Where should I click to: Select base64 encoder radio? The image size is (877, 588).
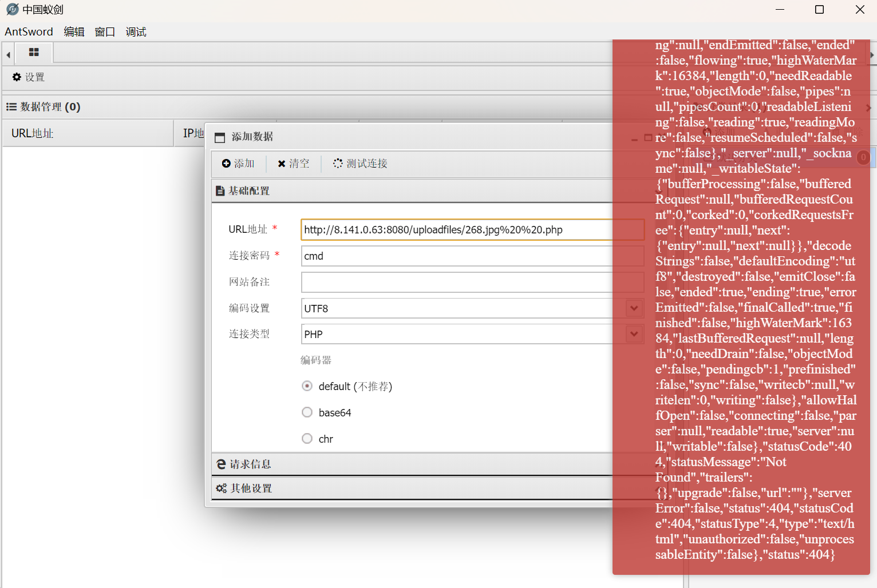click(307, 412)
